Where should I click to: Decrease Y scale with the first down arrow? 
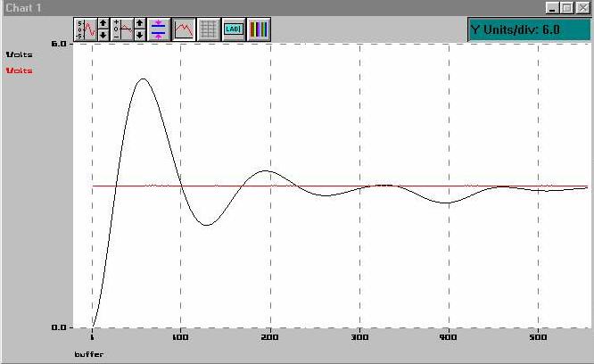coord(103,35)
